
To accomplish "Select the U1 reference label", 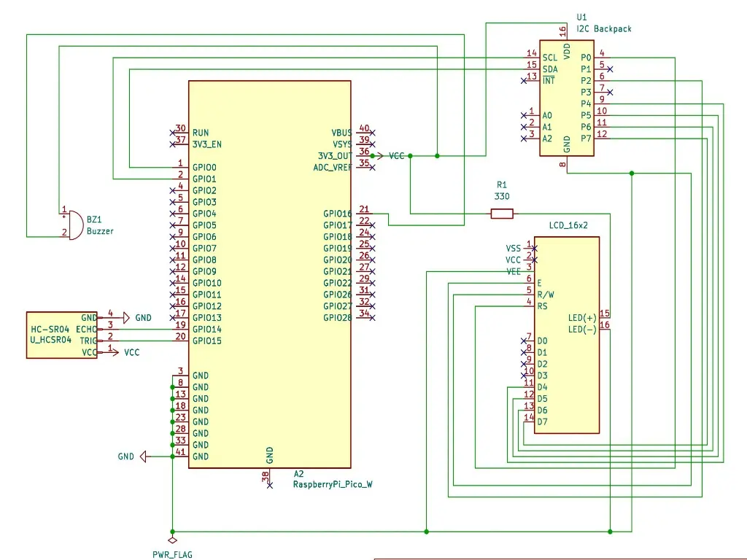I will 581,17.
